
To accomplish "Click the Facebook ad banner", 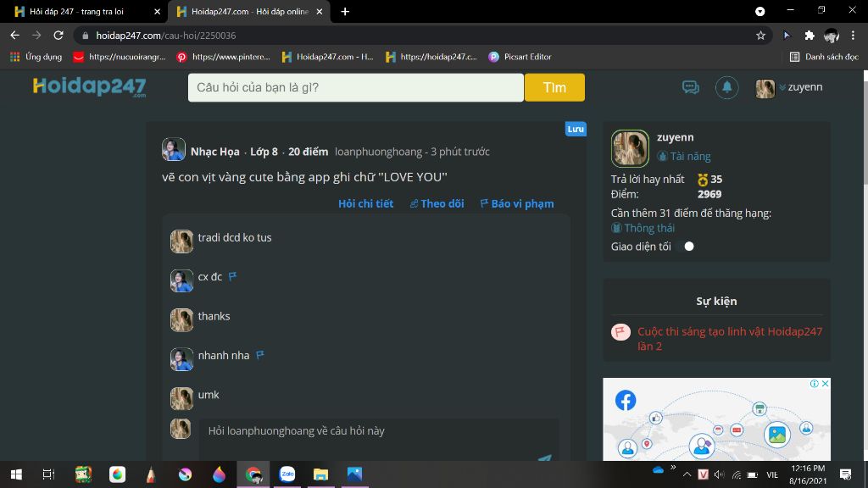I will pos(716,419).
